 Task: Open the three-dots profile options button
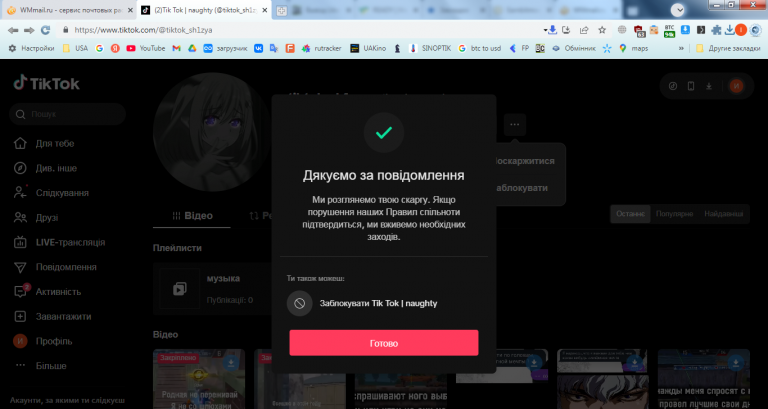514,124
